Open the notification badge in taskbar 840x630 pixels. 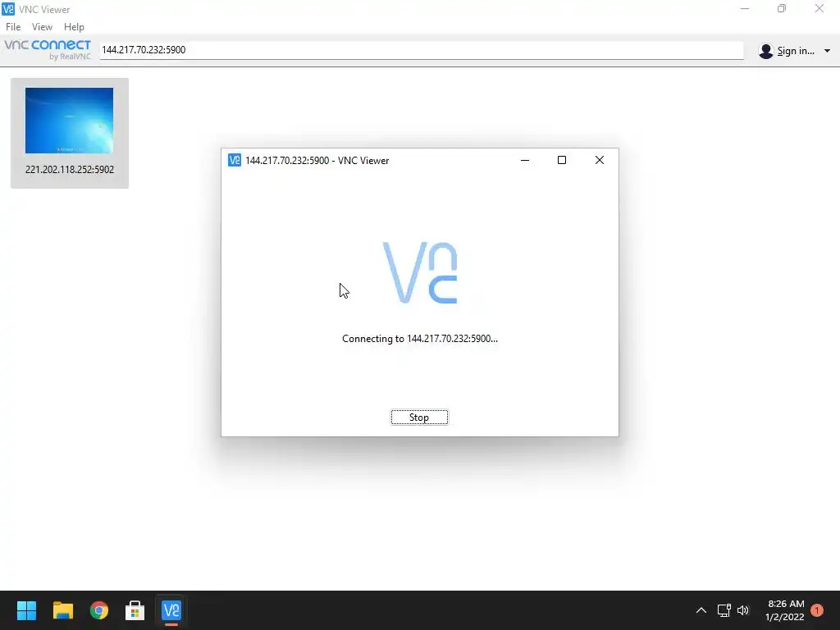(817, 610)
